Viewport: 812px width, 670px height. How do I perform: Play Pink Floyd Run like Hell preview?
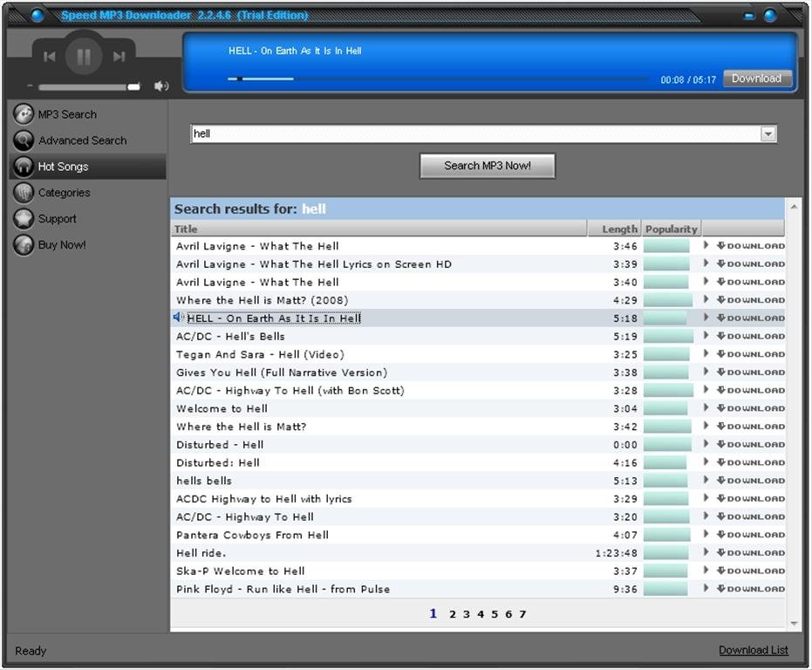click(706, 588)
